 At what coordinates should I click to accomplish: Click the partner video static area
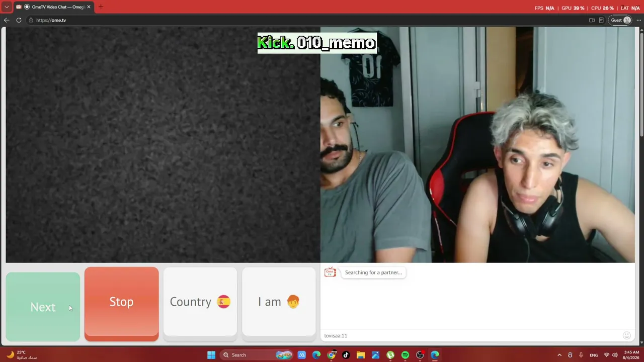point(163,145)
